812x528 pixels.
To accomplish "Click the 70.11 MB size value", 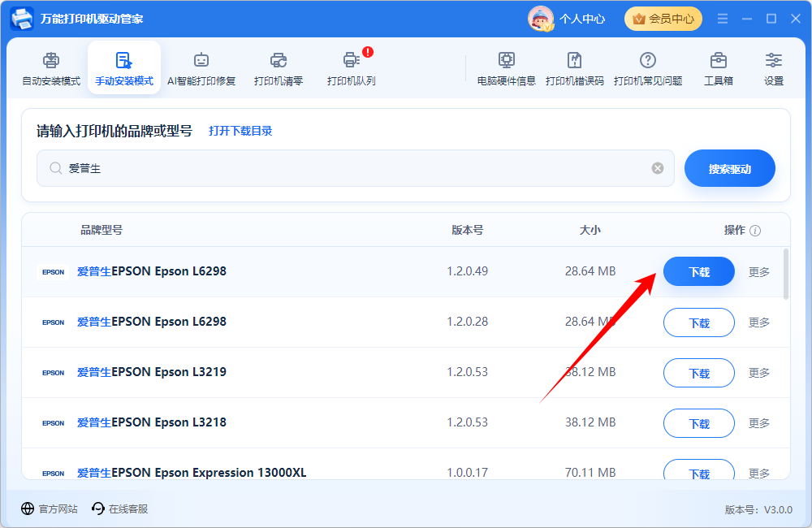I will pyautogui.click(x=590, y=473).
